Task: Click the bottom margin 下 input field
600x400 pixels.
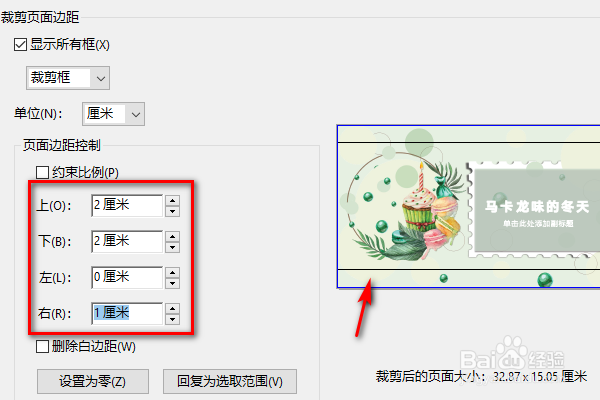Action: pyautogui.click(x=127, y=242)
